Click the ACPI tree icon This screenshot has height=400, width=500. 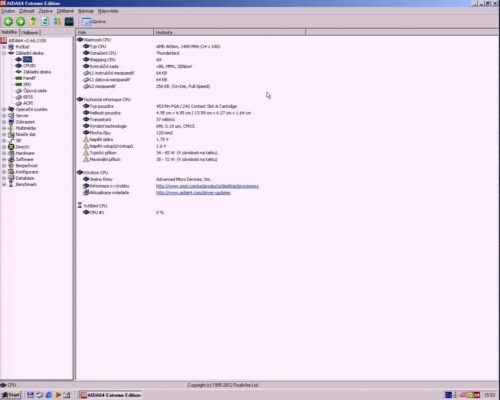pos(19,103)
